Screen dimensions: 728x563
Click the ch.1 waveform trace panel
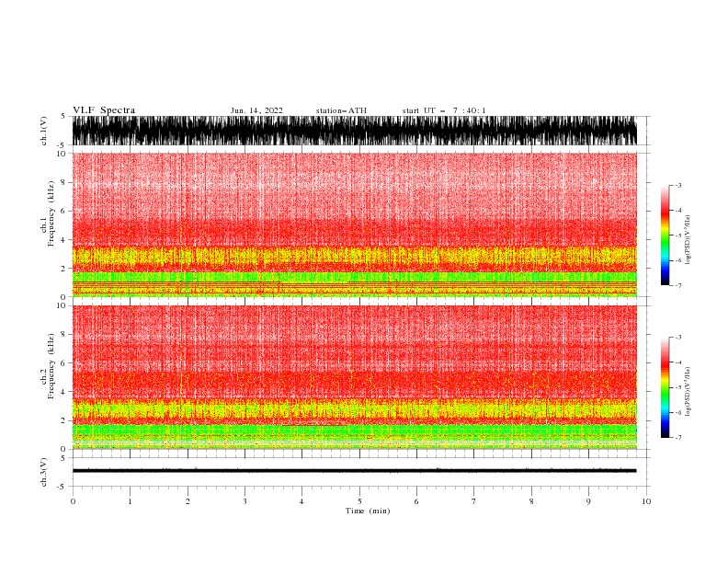click(x=355, y=131)
